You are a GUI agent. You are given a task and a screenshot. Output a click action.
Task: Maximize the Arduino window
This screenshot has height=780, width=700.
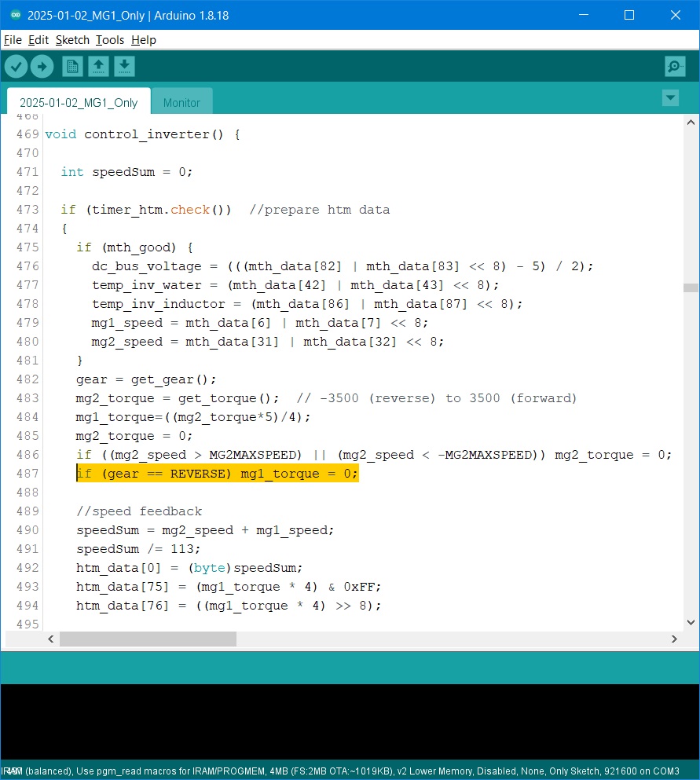[629, 16]
